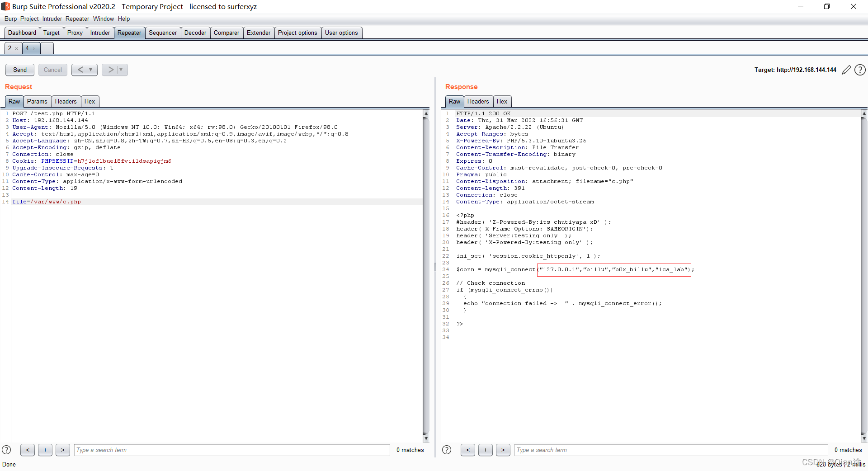Switch to the request Hex tab
Viewport: 868px width, 471px height.
(90, 101)
